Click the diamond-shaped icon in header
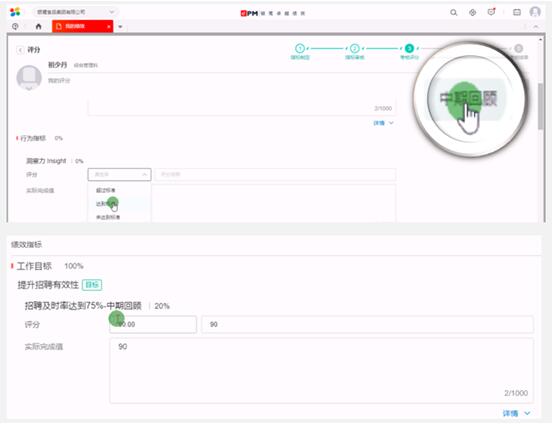552x424 pixels. (x=472, y=13)
